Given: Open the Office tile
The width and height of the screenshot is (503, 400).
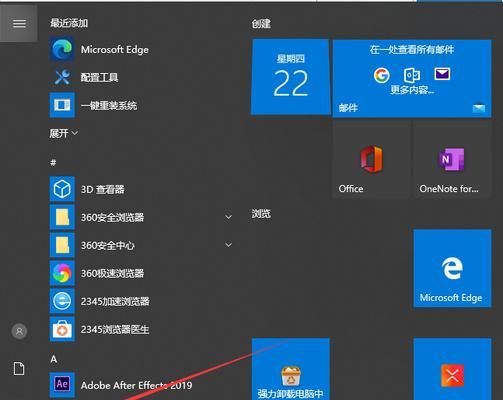Looking at the screenshot, I should (371, 159).
